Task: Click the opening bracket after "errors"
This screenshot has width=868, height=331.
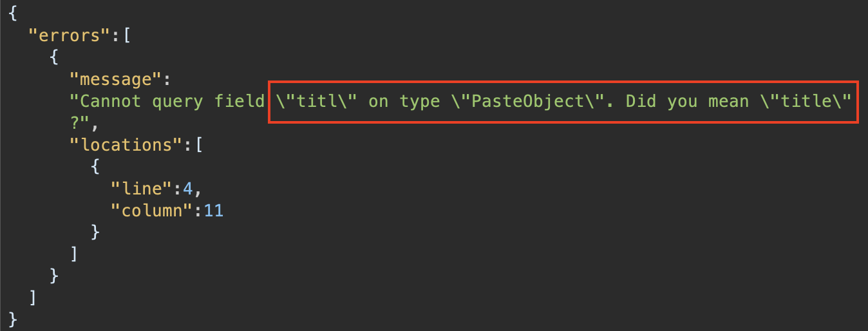Action: pos(127,35)
